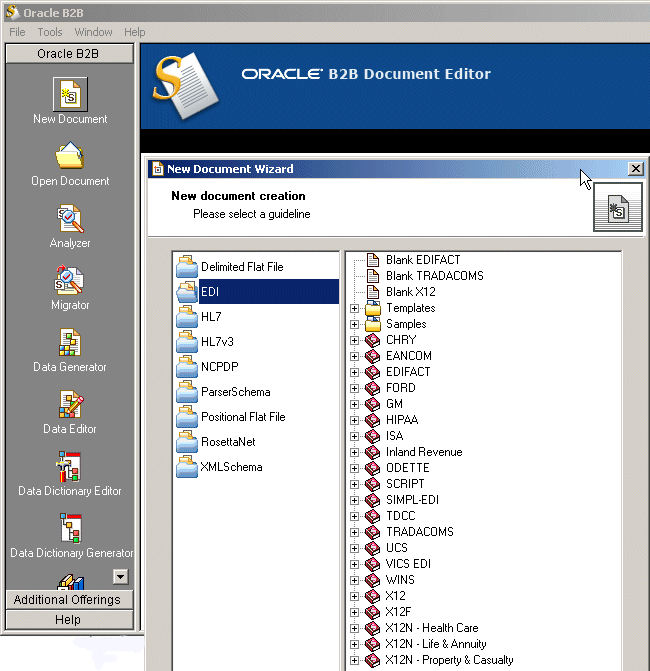The width and height of the screenshot is (650, 671).
Task: Start the Data Generator tool
Action: [x=70, y=342]
